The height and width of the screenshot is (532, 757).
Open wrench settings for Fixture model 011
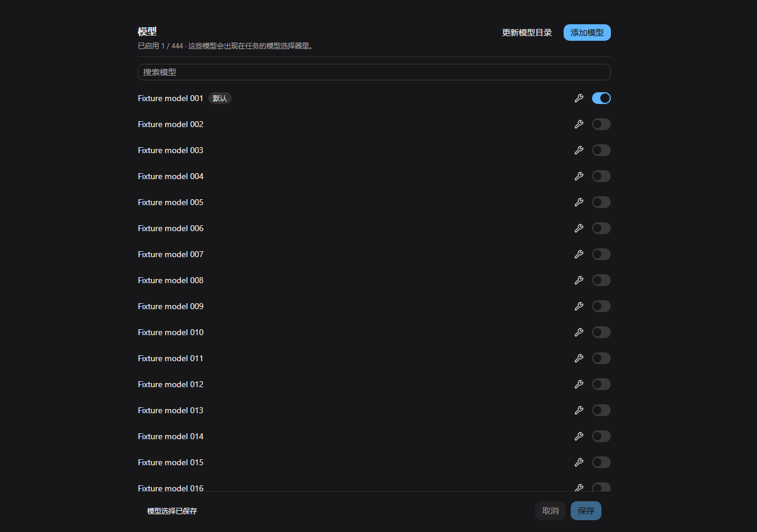(x=579, y=358)
